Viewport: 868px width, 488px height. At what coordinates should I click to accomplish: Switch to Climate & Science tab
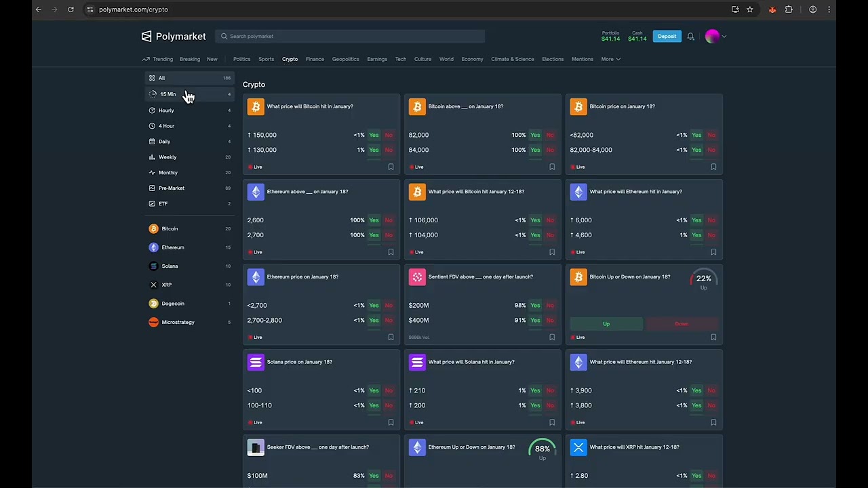pyautogui.click(x=513, y=59)
